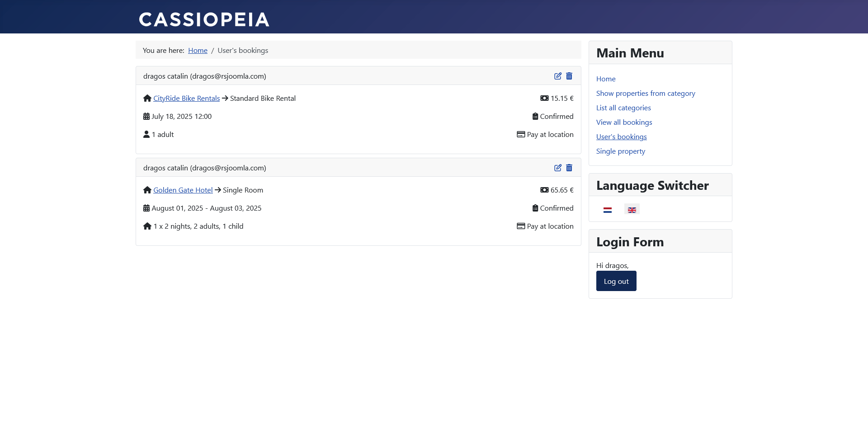The image size is (868, 428).
Task: Click person icon beside 1 adult
Action: coord(146,134)
